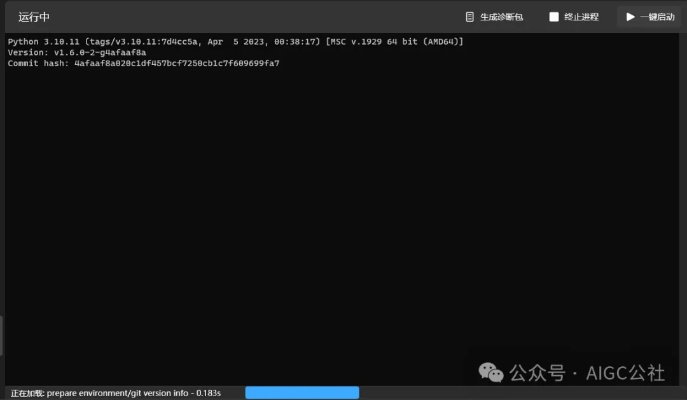Click the 0.183s timing in status bar
The height and width of the screenshot is (400, 687).
[x=209, y=393]
